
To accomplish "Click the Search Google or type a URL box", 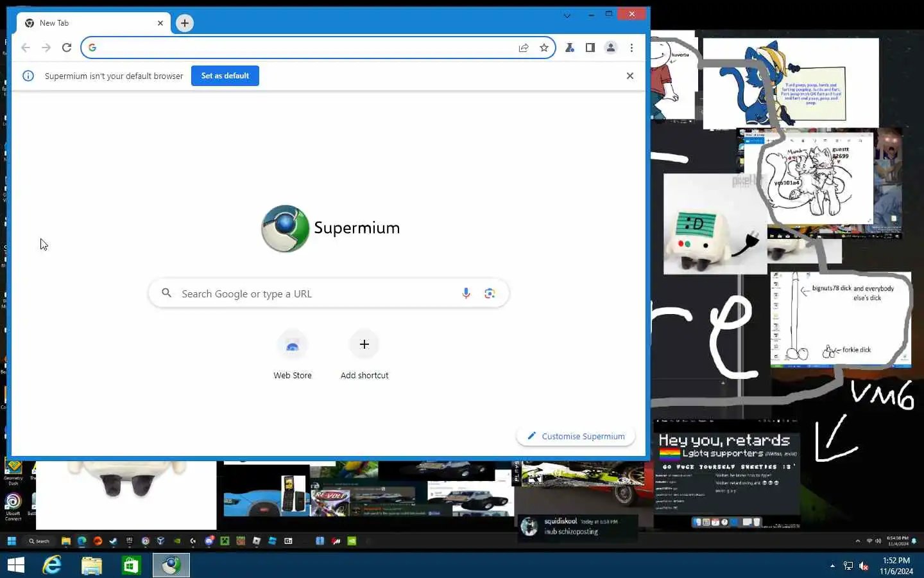I will click(x=329, y=293).
